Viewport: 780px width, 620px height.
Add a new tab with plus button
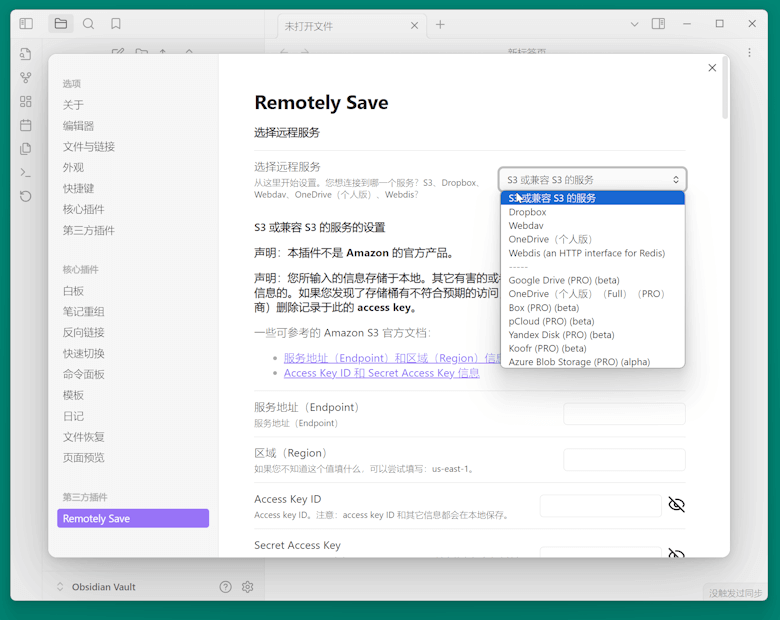440,24
